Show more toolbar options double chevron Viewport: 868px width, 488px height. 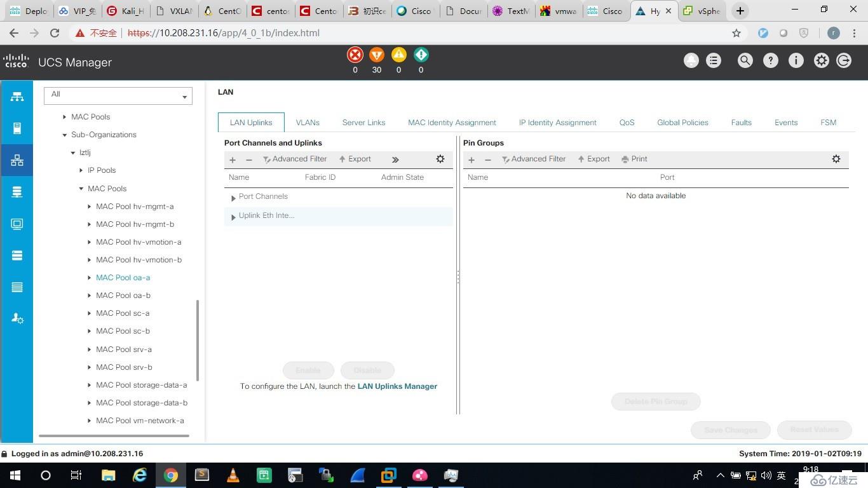coord(395,159)
